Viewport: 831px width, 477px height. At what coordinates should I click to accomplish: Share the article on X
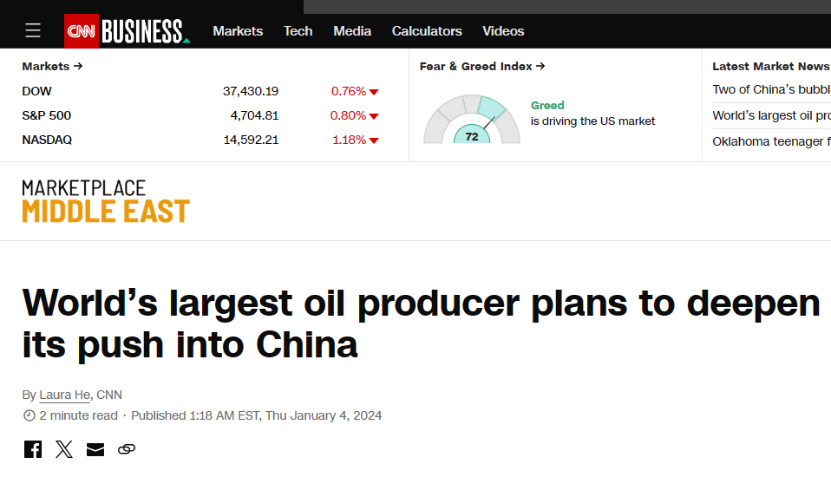(64, 449)
